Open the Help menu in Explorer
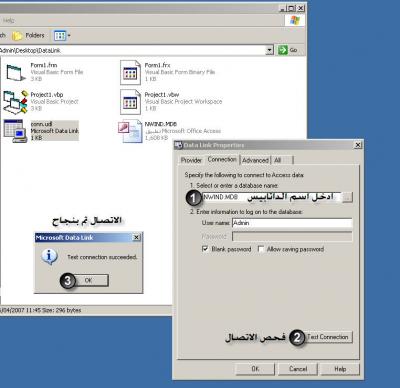The width and height of the screenshot is (400, 388). (8, 21)
